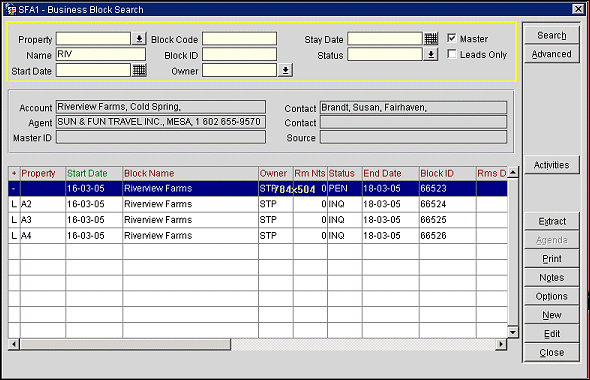
Task: Click the Options button
Action: pos(552,296)
